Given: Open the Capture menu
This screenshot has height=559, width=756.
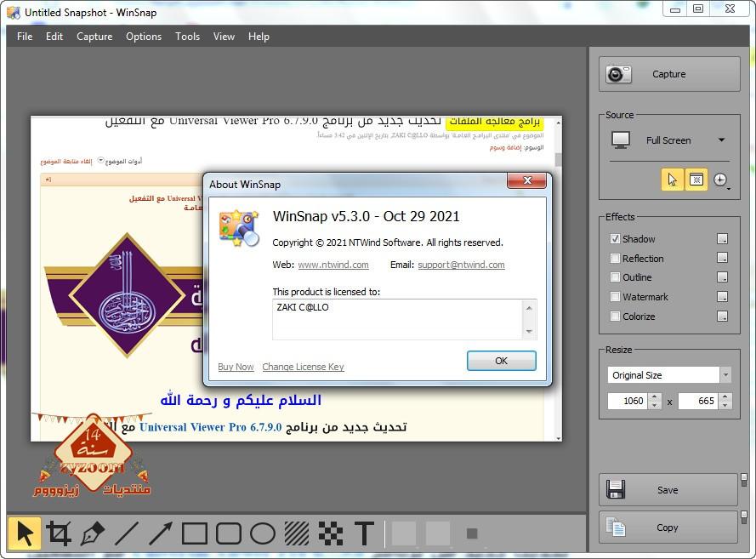Looking at the screenshot, I should (94, 37).
